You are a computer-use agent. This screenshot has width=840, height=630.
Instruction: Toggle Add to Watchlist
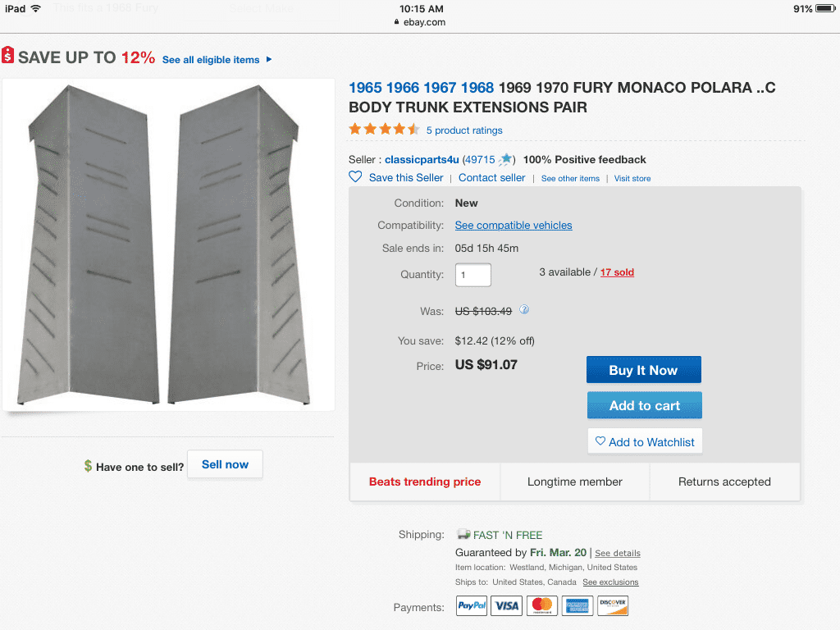pyautogui.click(x=645, y=441)
